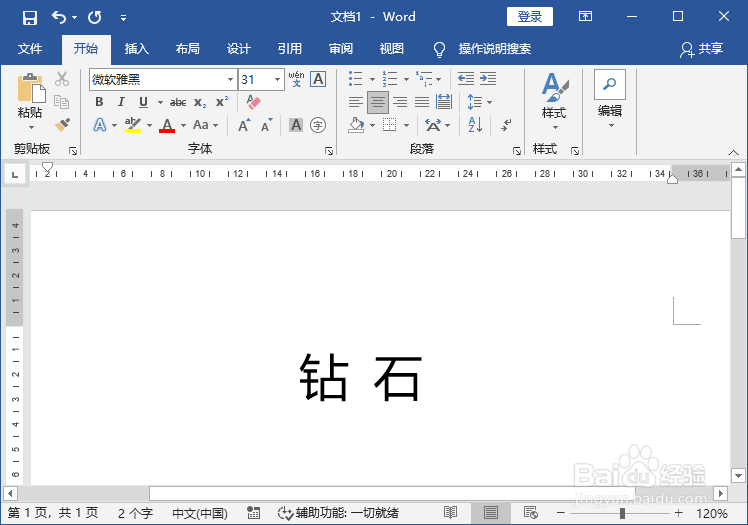Insert an enclosed character (字 in circle)
748x525 pixels.
click(318, 125)
